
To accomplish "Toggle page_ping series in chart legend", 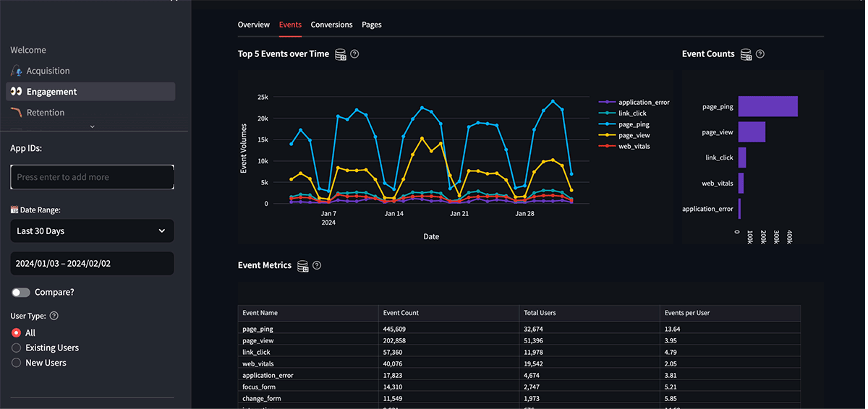I will click(634, 124).
